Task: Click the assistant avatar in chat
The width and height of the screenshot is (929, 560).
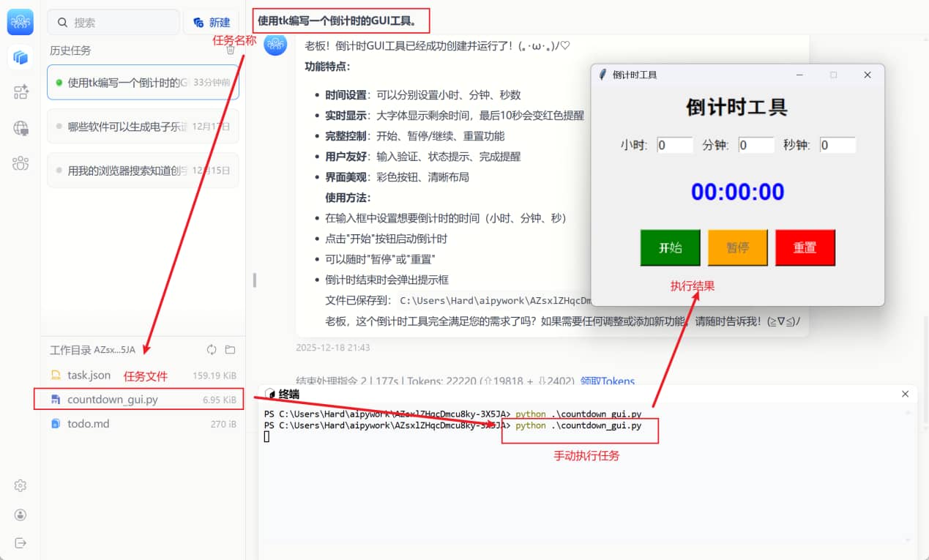Action: 275,45
